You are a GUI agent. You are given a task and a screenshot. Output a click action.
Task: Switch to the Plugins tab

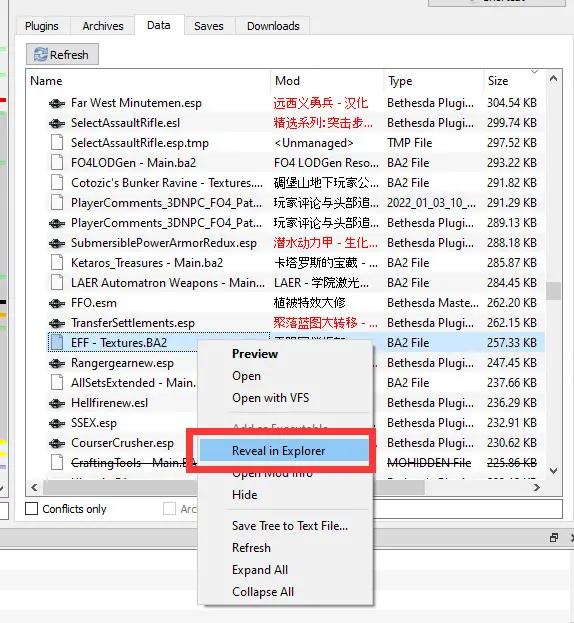(x=42, y=26)
